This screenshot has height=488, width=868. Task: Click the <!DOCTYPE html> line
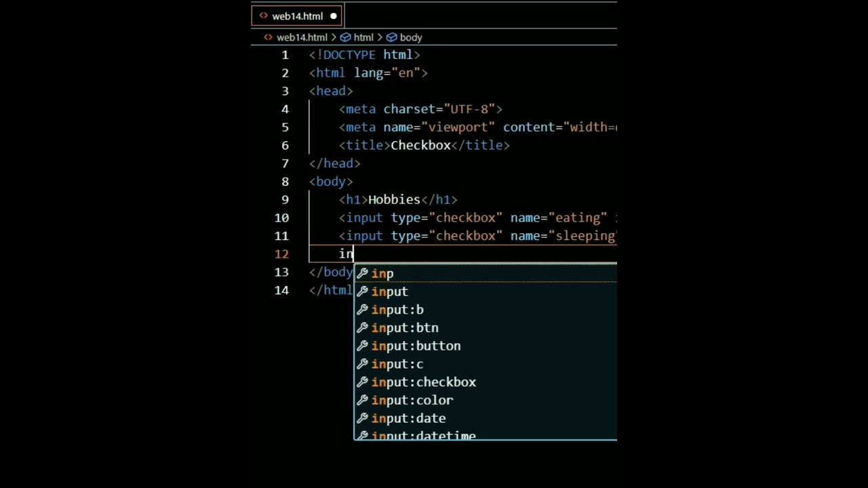365,55
